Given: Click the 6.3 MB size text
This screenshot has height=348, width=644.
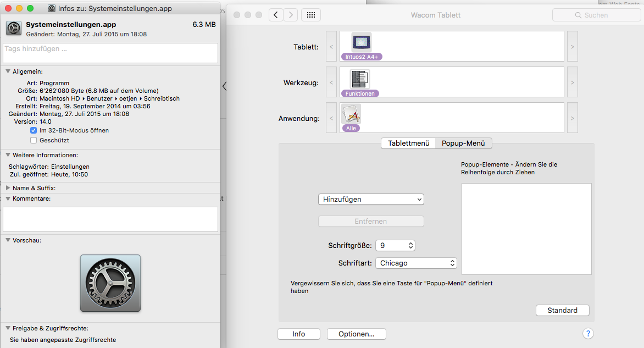Looking at the screenshot, I should click(x=204, y=25).
